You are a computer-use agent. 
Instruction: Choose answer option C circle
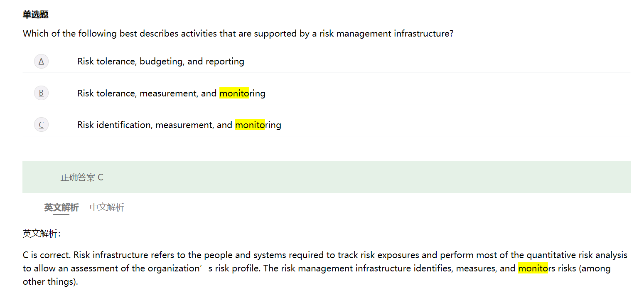click(x=41, y=125)
